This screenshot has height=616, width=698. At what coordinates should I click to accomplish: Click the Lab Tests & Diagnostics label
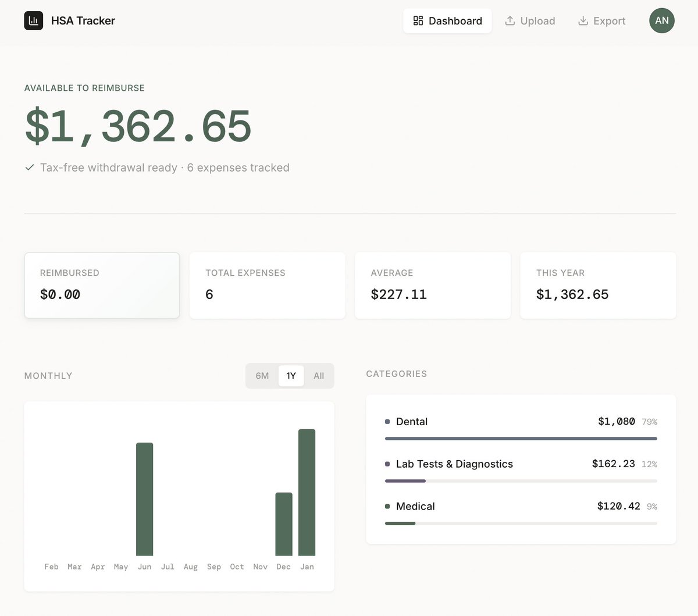click(454, 464)
